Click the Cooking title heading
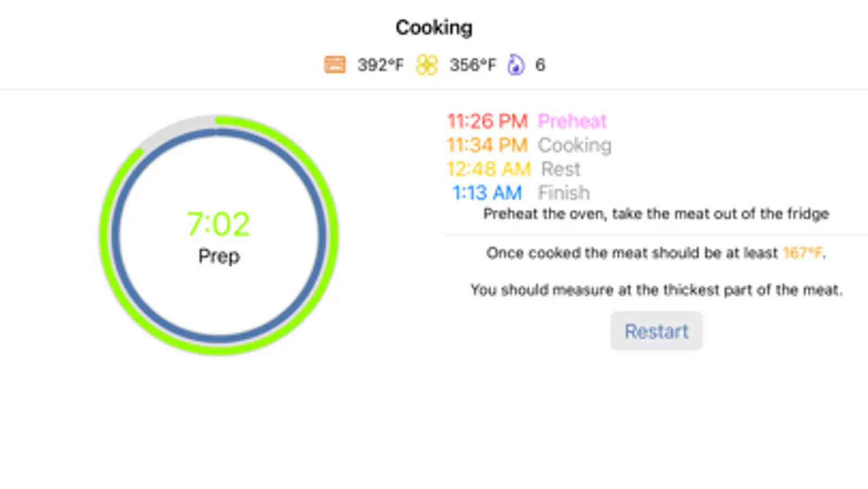 tap(434, 27)
